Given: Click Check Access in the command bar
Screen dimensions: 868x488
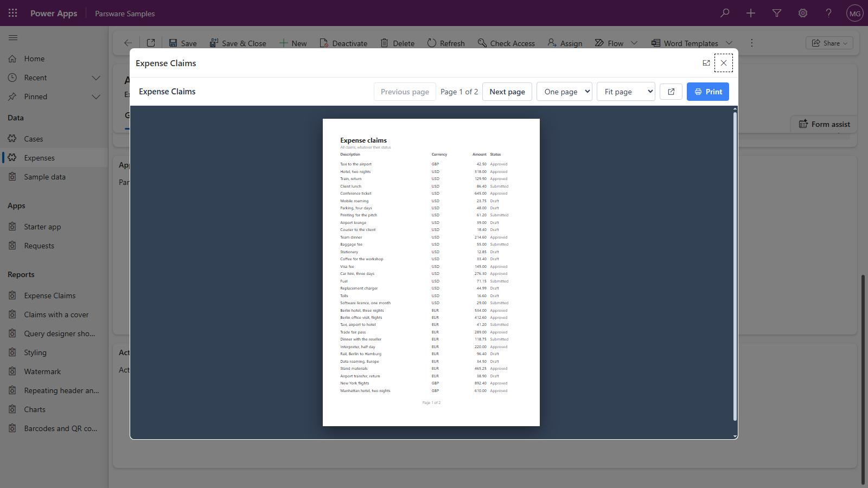Looking at the screenshot, I should coord(506,43).
